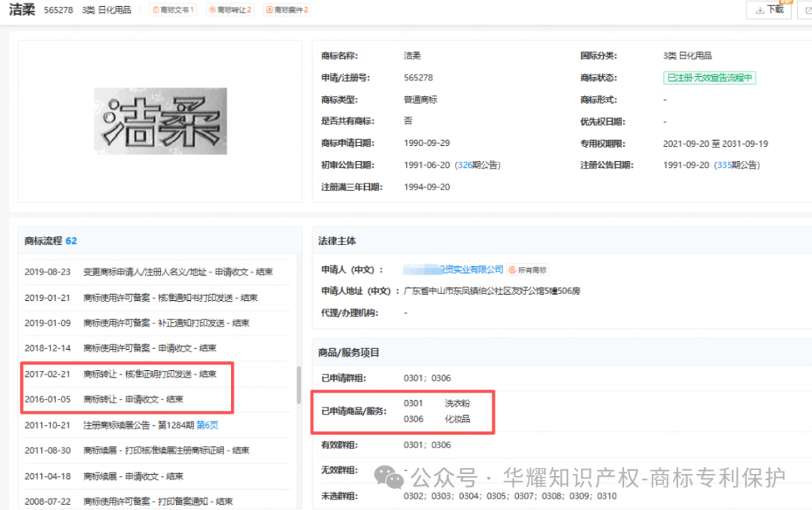812x510 pixels.
Task: Click the 0301 洗衣粉 goods entry
Action: pos(437,403)
